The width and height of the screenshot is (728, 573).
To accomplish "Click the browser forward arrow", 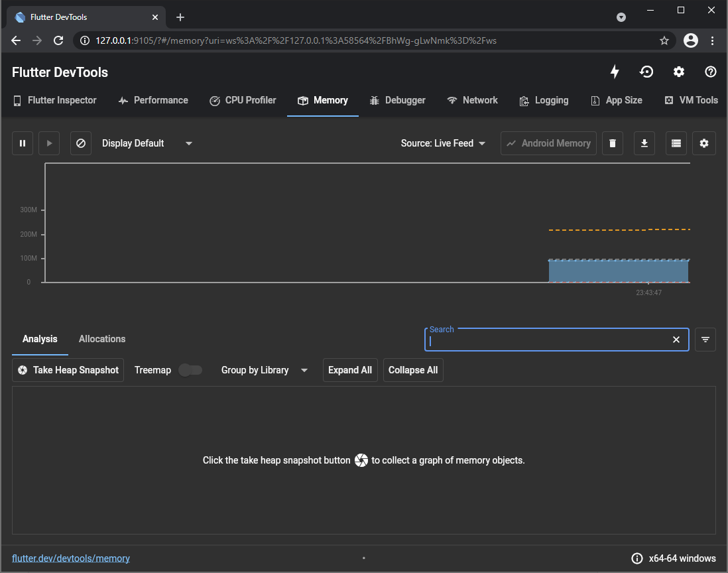I will pos(37,40).
